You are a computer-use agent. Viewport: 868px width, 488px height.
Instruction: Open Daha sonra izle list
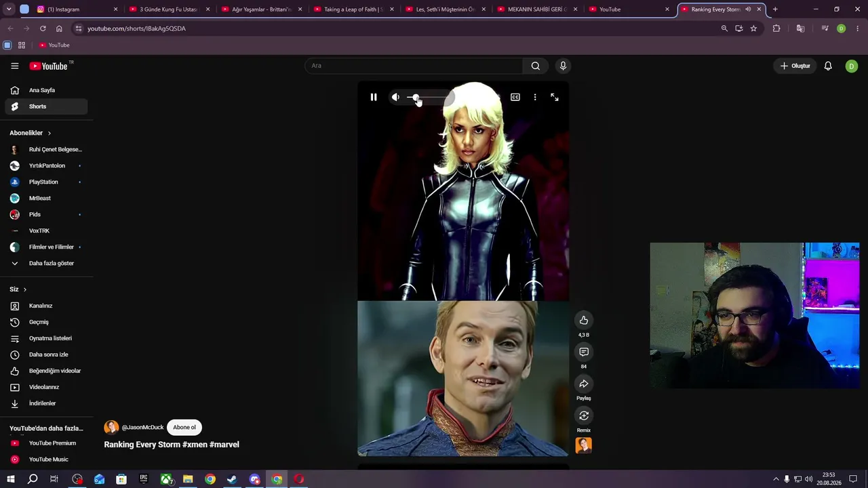[x=46, y=354]
